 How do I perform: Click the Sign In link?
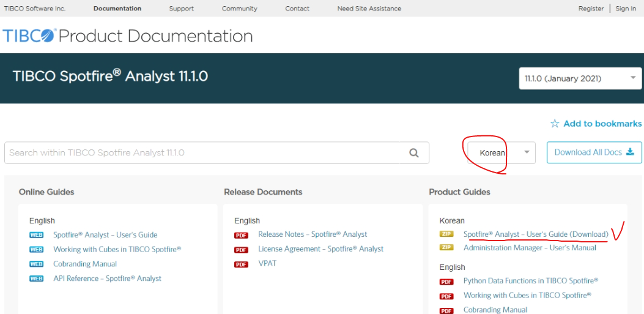tap(626, 8)
